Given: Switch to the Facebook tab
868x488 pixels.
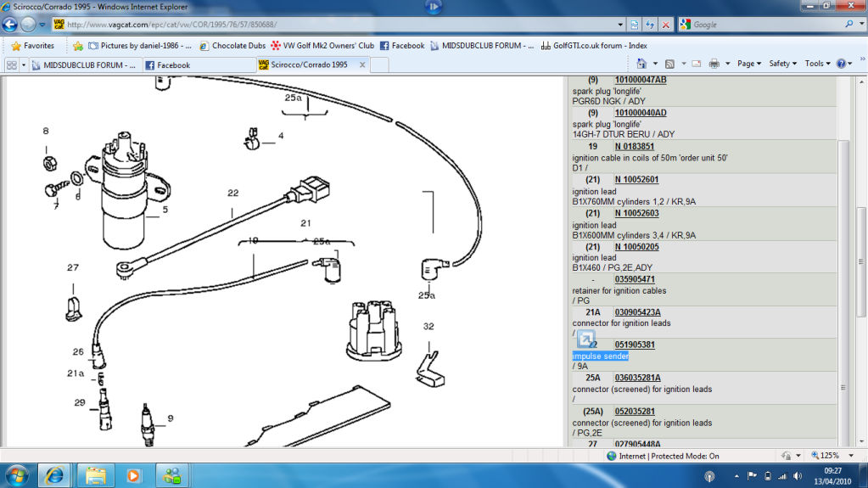Looking at the screenshot, I should pyautogui.click(x=199, y=65).
